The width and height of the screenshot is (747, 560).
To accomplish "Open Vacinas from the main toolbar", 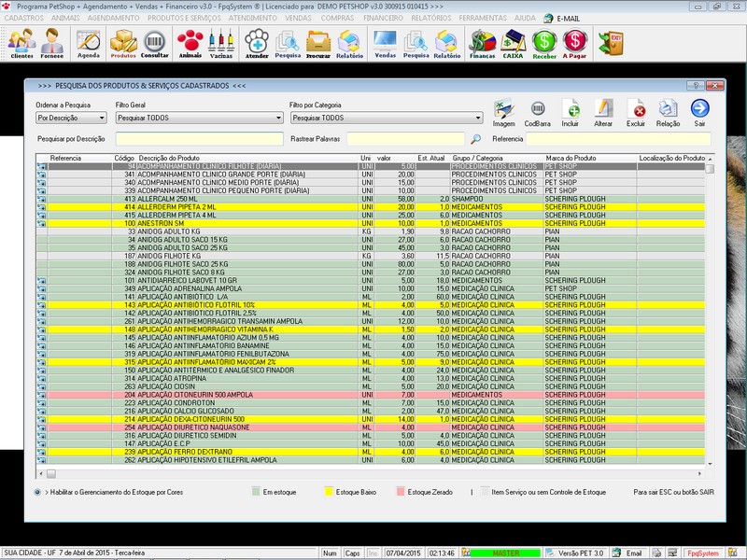I will pos(221,42).
